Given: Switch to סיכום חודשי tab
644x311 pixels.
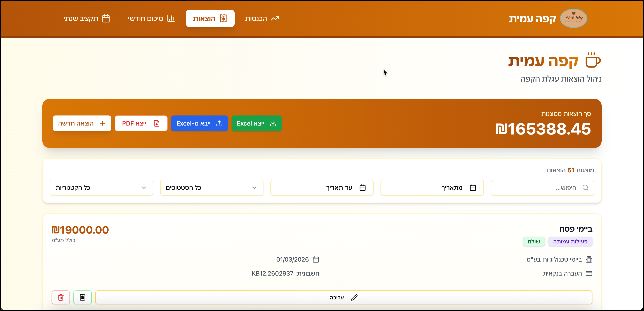Looking at the screenshot, I should coord(151,19).
